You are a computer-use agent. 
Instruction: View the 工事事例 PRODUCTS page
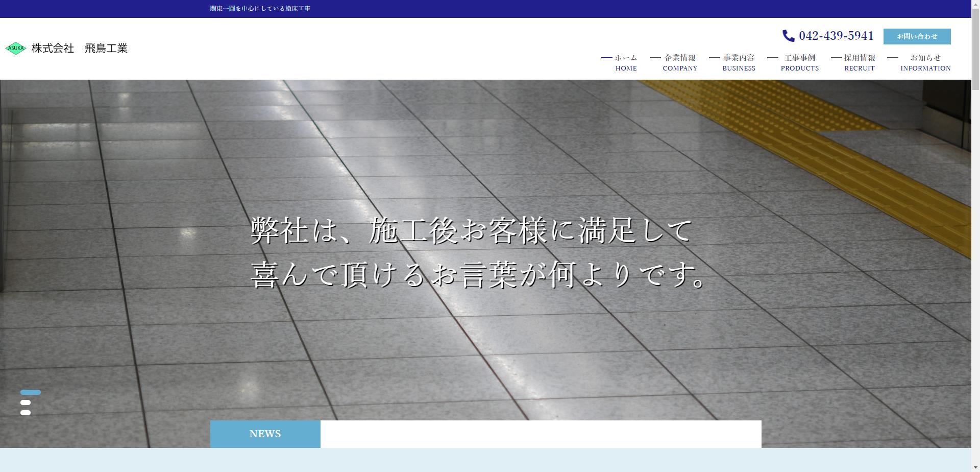click(x=799, y=62)
